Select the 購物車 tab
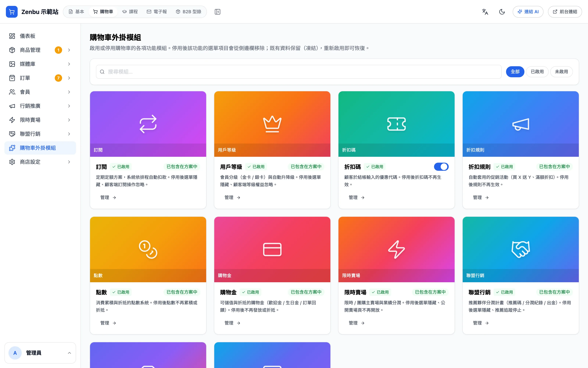 [103, 12]
